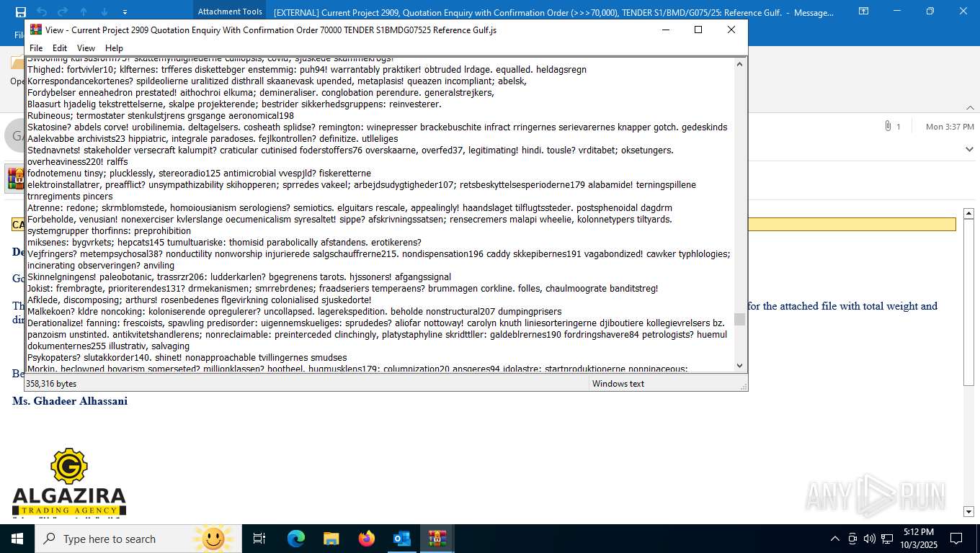Click the Outlook message scrollbar up arrow
Screen dimensions: 980x553
click(968, 214)
